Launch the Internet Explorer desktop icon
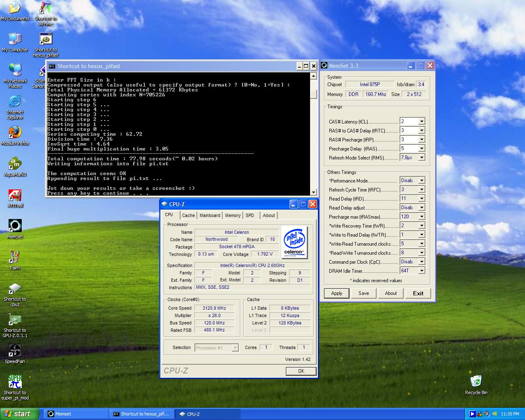 tap(15, 107)
